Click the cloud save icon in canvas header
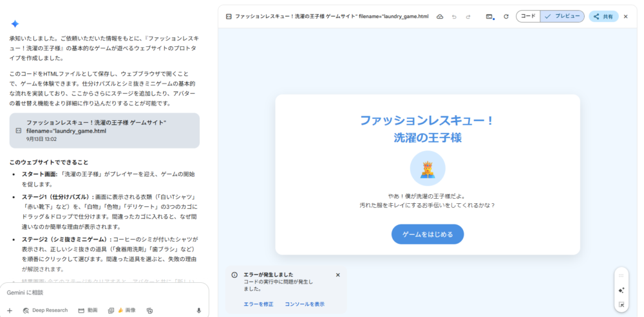 [440, 16]
